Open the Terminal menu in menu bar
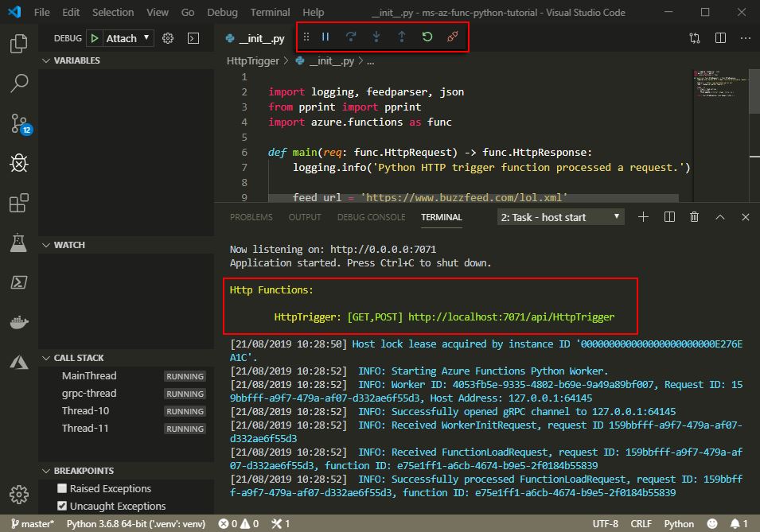Image resolution: width=760 pixels, height=532 pixels. tap(270, 13)
